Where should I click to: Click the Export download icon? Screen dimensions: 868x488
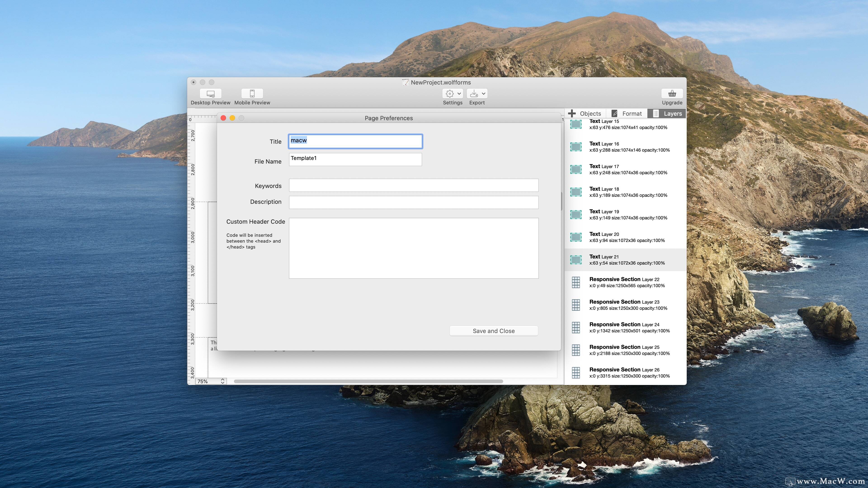point(474,94)
